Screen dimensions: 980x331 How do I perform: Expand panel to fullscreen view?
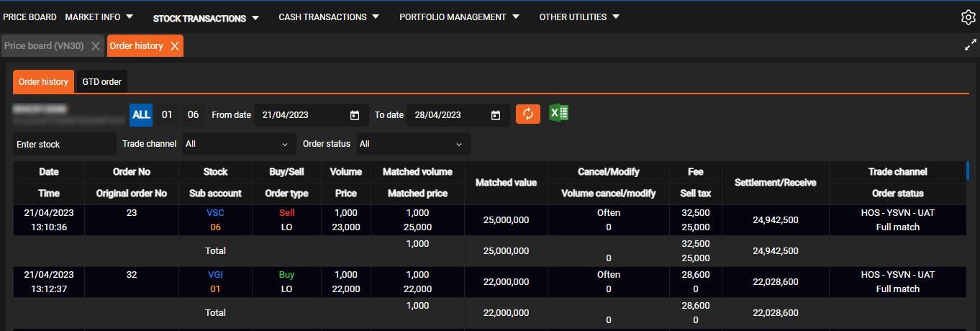(970, 45)
